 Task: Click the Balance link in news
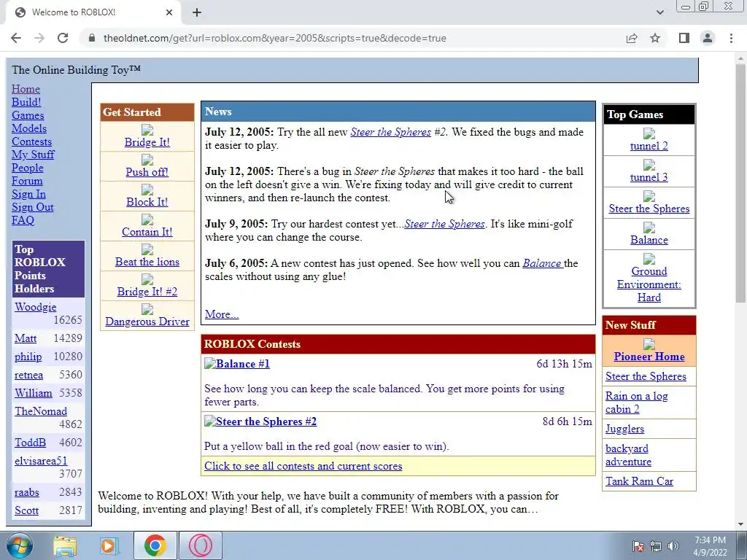(542, 263)
